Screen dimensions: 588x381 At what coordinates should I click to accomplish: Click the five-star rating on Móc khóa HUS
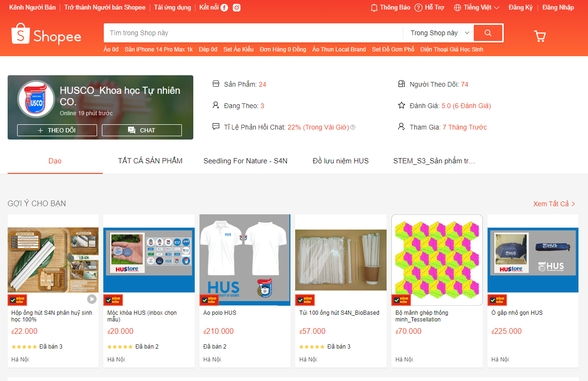click(x=120, y=347)
